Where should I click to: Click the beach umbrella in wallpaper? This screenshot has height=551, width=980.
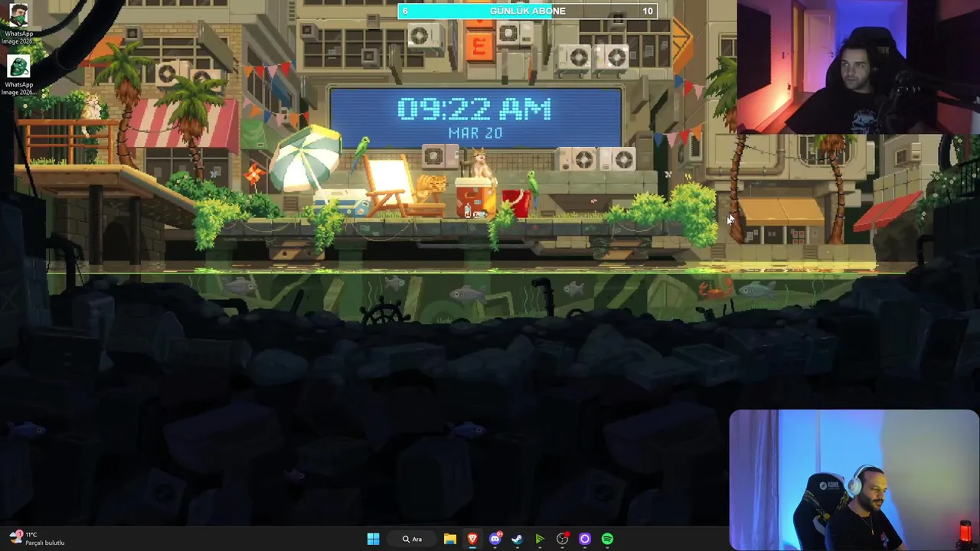click(x=306, y=157)
